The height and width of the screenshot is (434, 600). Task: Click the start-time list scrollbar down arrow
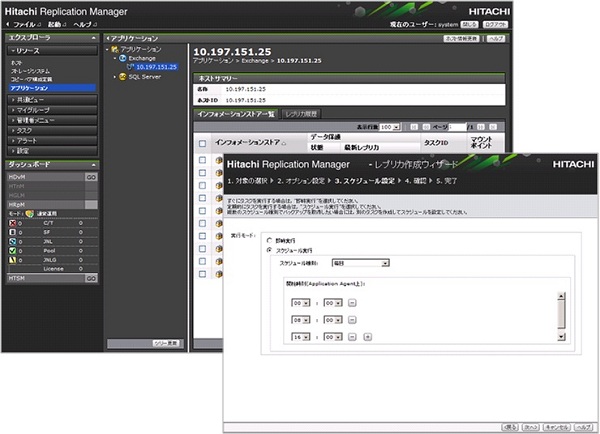tap(561, 337)
